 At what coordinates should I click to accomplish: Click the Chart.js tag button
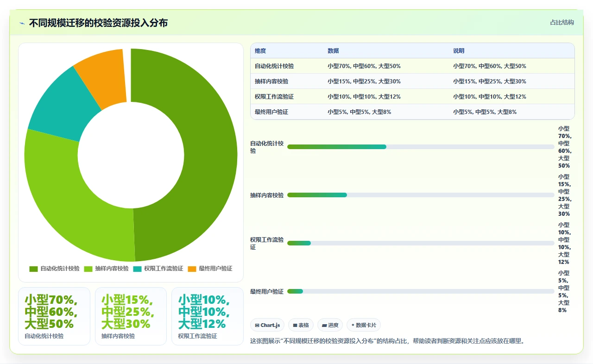(x=267, y=325)
